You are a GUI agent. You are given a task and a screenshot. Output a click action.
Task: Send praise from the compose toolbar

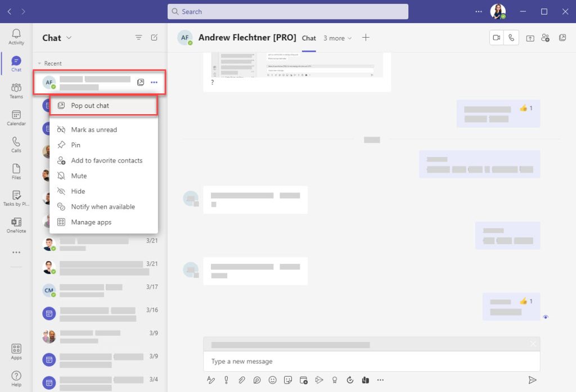pyautogui.click(x=335, y=380)
